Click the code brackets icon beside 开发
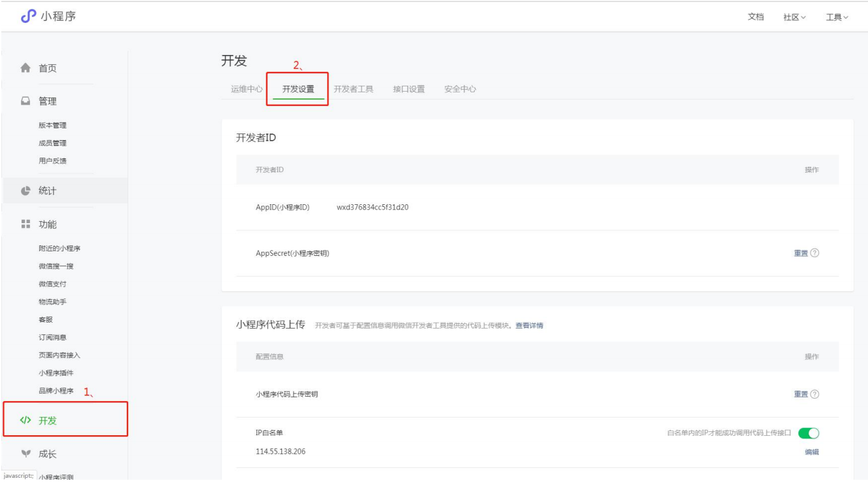The height and width of the screenshot is (483, 868). (26, 420)
